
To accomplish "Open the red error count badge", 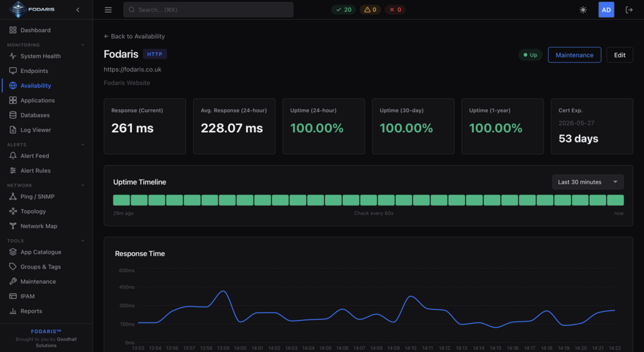I will tap(395, 10).
